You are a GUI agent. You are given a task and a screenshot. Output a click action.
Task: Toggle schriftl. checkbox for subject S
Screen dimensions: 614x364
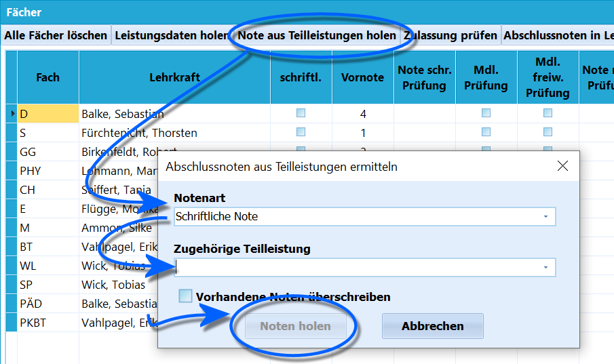coord(301,132)
